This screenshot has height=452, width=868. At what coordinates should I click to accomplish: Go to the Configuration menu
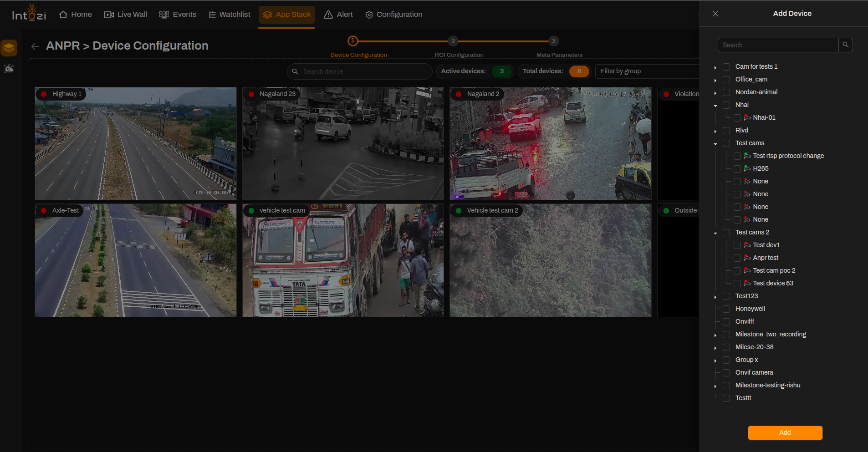tap(394, 15)
